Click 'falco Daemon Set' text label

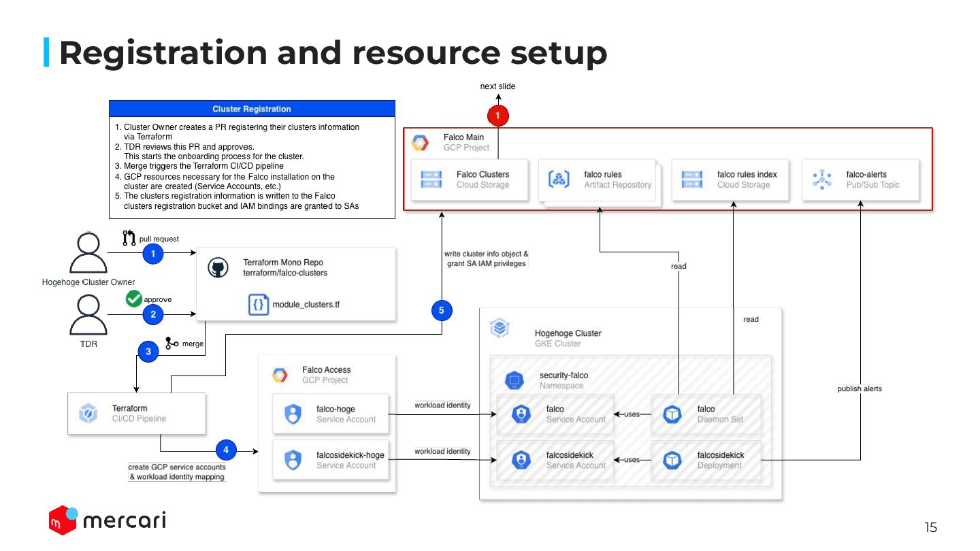(x=720, y=414)
